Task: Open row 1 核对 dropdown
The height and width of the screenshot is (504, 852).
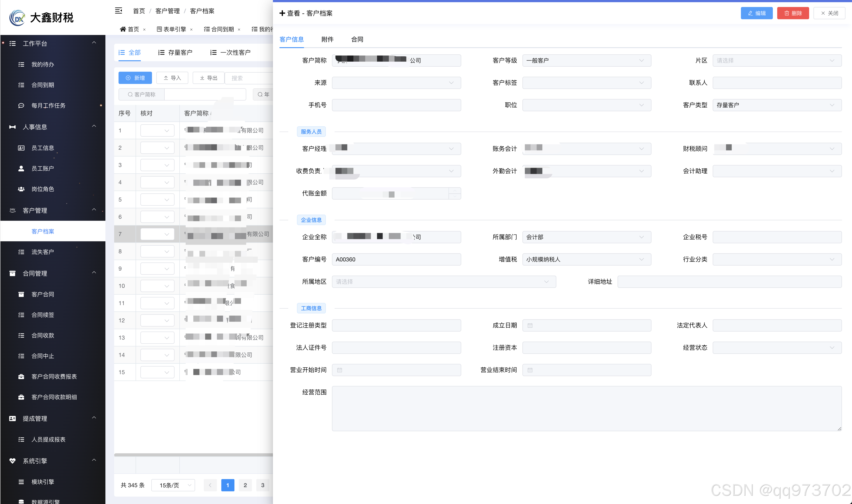Action: pos(157,131)
